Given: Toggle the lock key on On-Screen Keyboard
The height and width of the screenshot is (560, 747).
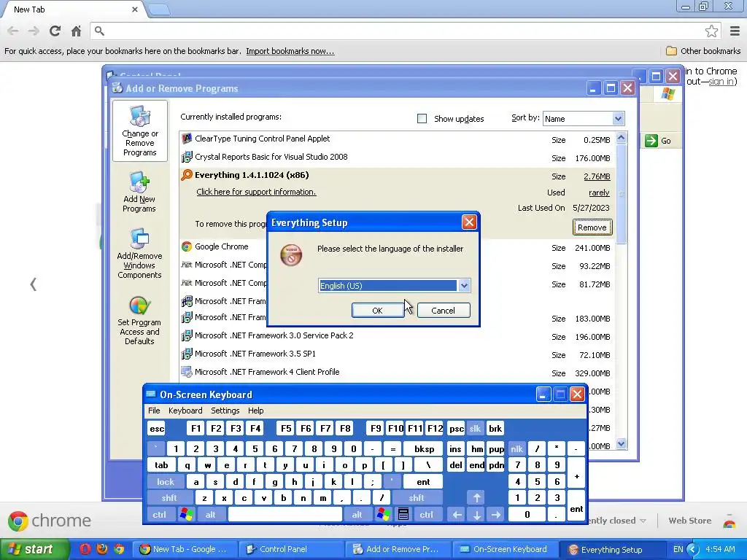Looking at the screenshot, I should point(166,482).
